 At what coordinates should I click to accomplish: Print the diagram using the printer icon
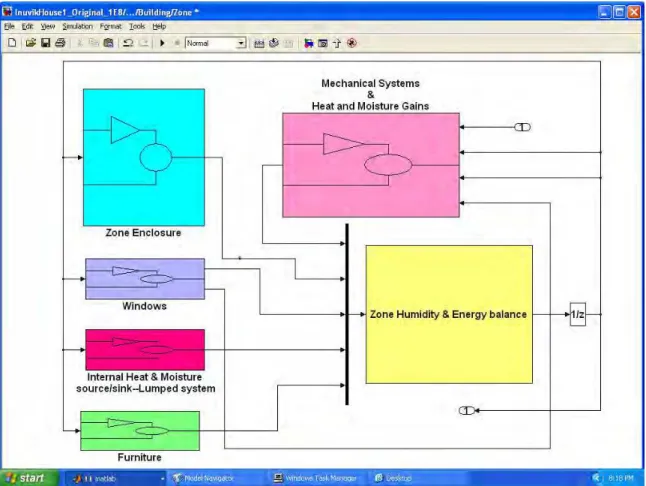pos(61,42)
